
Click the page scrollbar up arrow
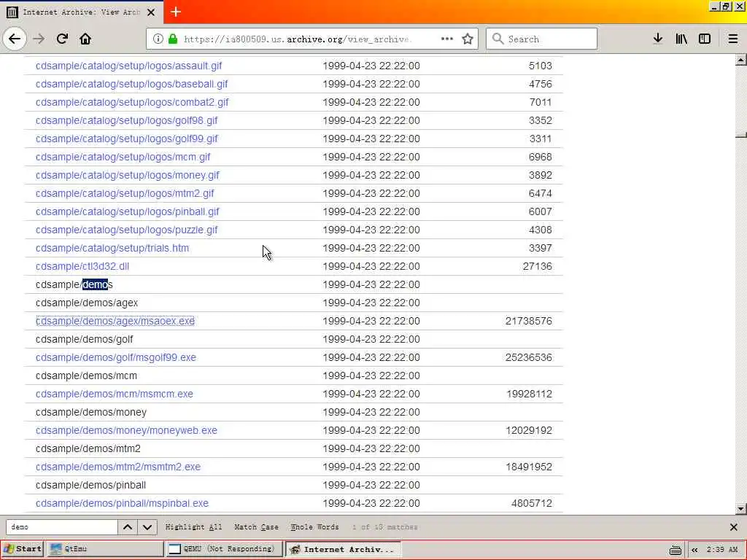(x=741, y=61)
